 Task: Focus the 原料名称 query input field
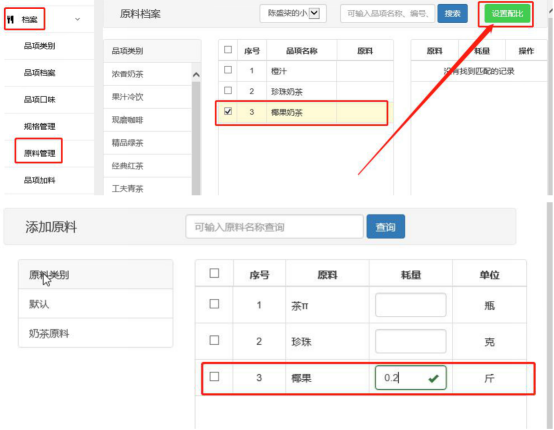point(275,226)
